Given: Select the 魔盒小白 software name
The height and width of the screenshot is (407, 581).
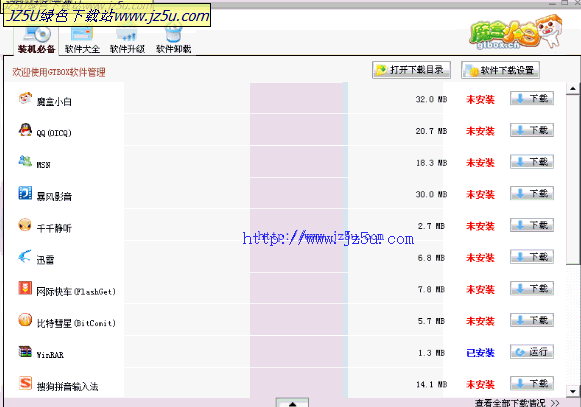Looking at the screenshot, I should coord(54,102).
